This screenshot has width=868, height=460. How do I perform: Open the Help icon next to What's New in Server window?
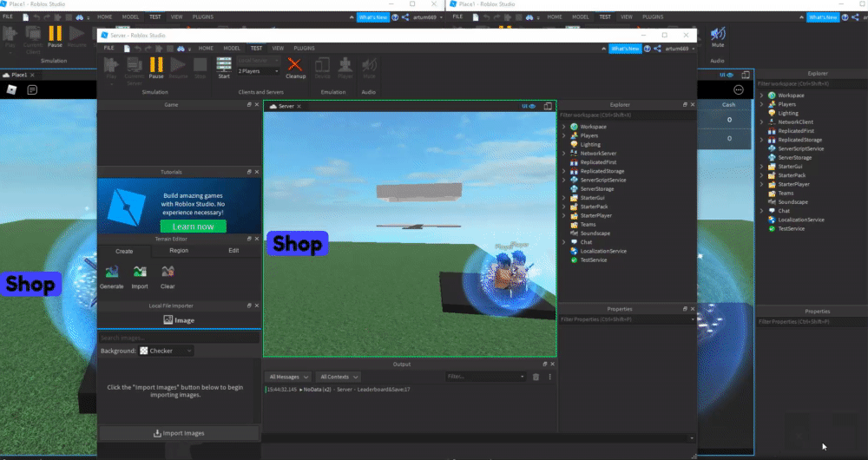647,49
